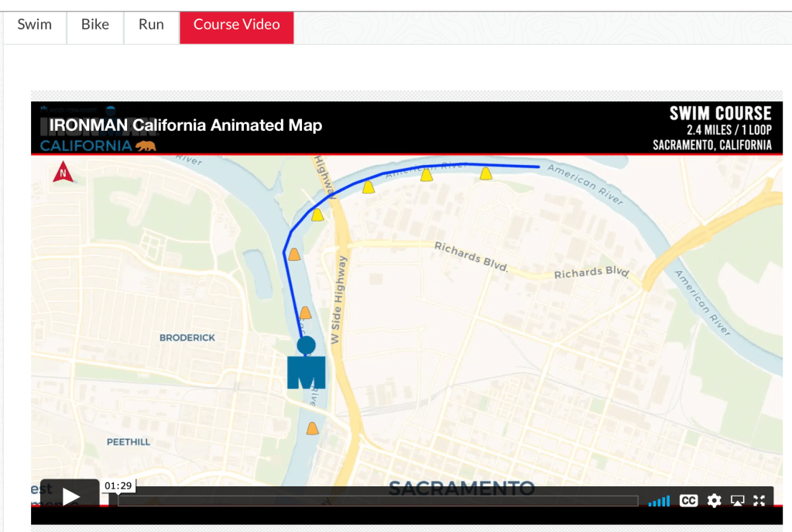Click the IRONMAN California Animated Map title

point(186,125)
